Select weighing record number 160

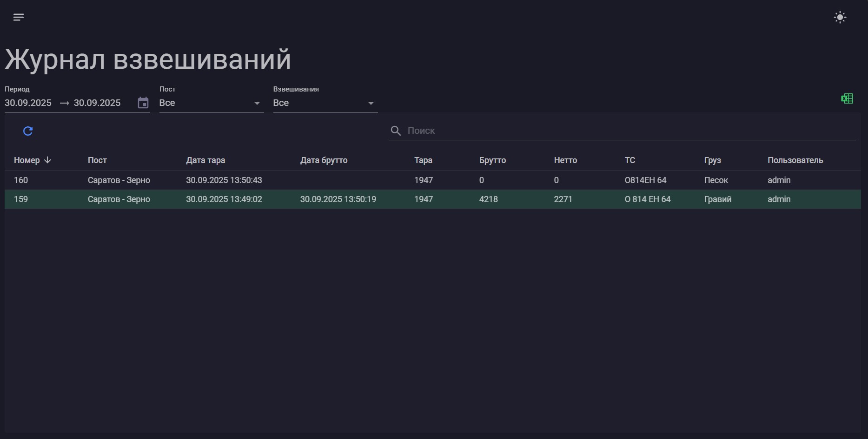coord(21,180)
